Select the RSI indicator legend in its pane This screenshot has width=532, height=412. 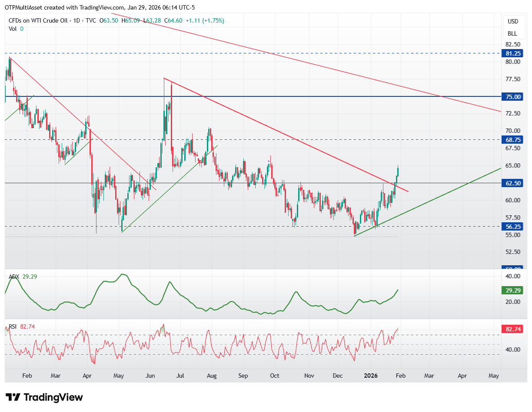pyautogui.click(x=13, y=326)
